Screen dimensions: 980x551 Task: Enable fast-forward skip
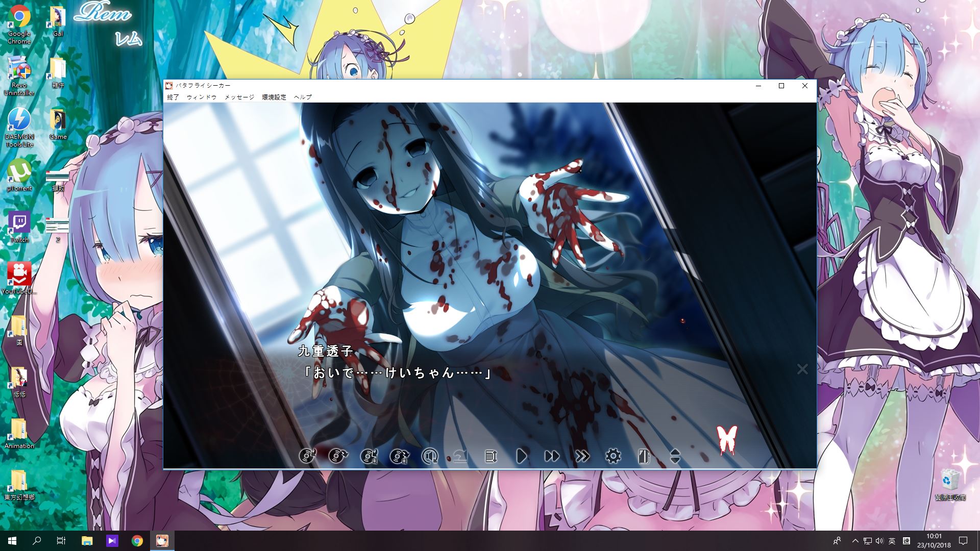(552, 456)
